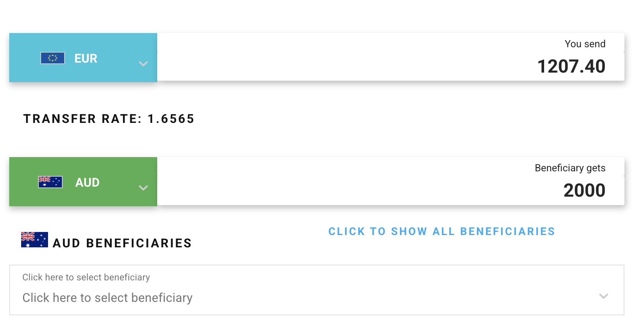This screenshot has height=328, width=644.
Task: Select the EUR currency code label
Action: click(x=86, y=58)
